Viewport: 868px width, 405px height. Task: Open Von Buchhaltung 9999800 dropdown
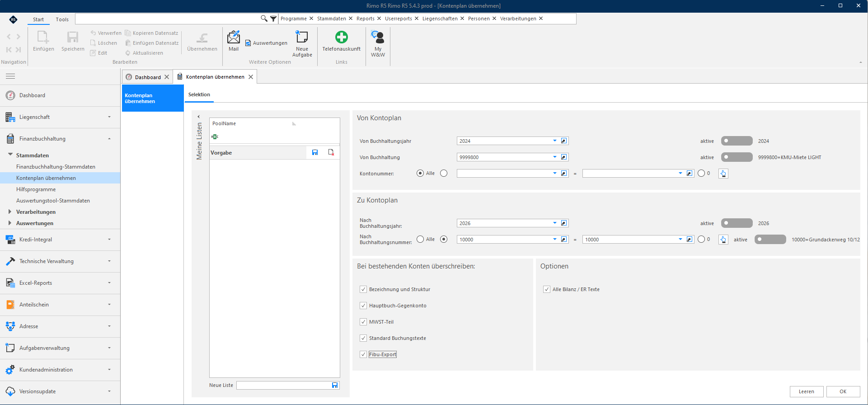(555, 157)
